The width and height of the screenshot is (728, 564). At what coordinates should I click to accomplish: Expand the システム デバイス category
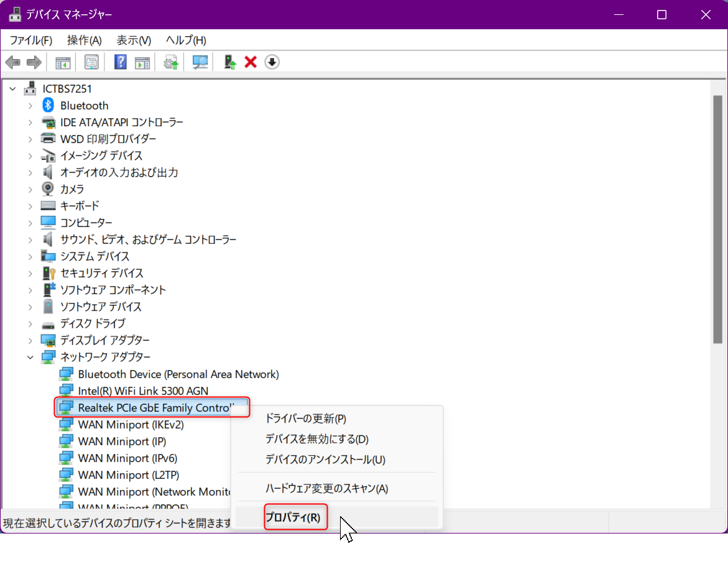click(30, 256)
